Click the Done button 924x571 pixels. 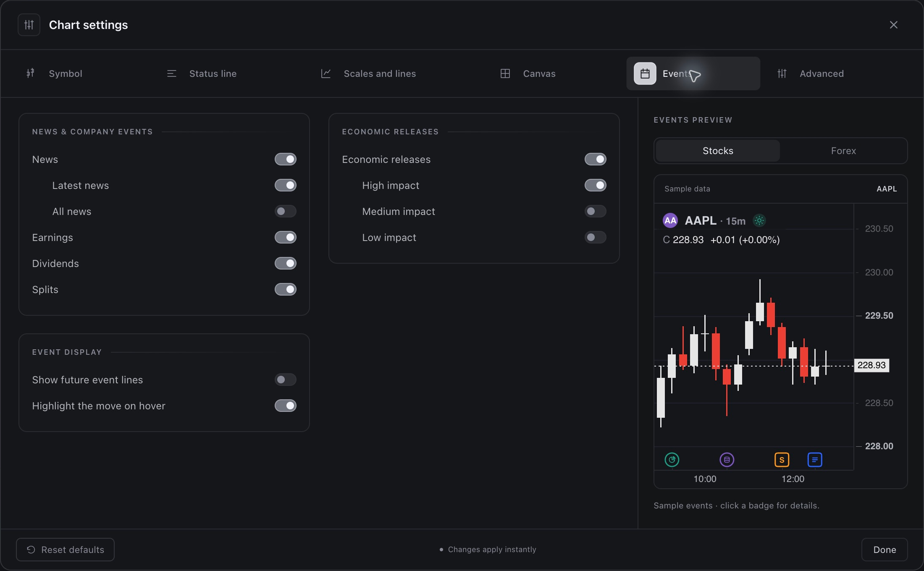click(x=885, y=550)
